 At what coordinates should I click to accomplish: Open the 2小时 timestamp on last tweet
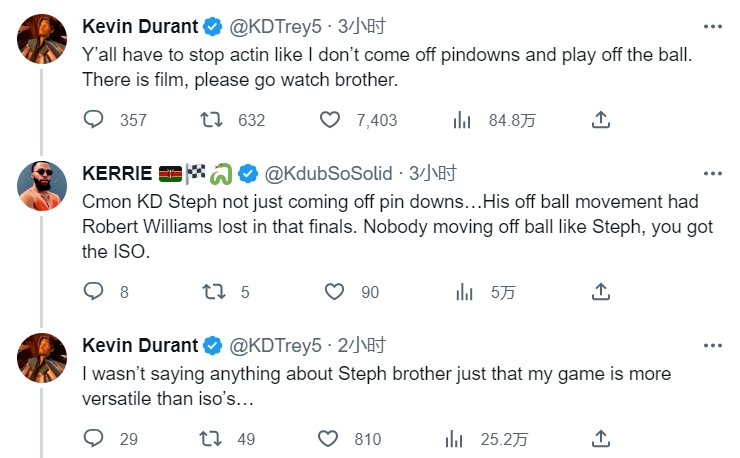pos(361,346)
